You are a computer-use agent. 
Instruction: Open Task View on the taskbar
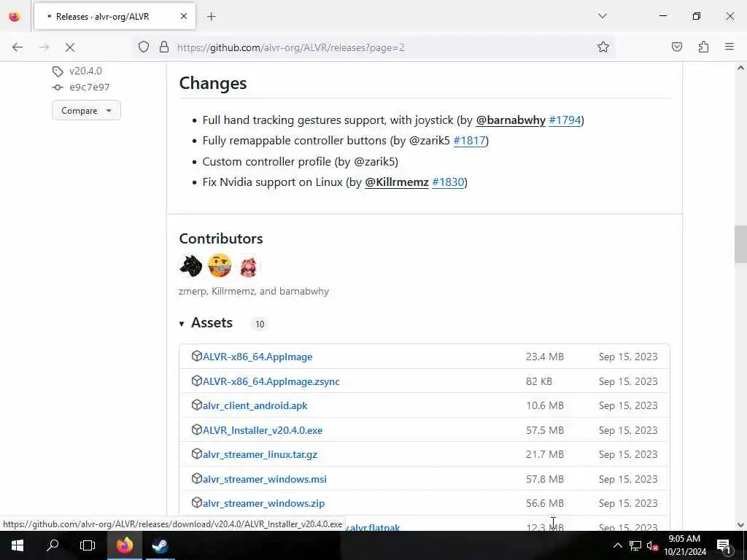point(88,545)
